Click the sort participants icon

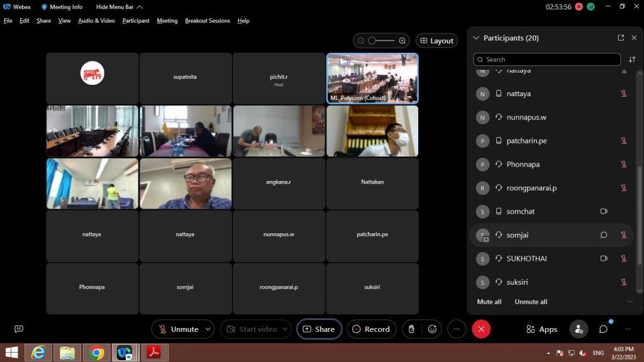(x=632, y=60)
